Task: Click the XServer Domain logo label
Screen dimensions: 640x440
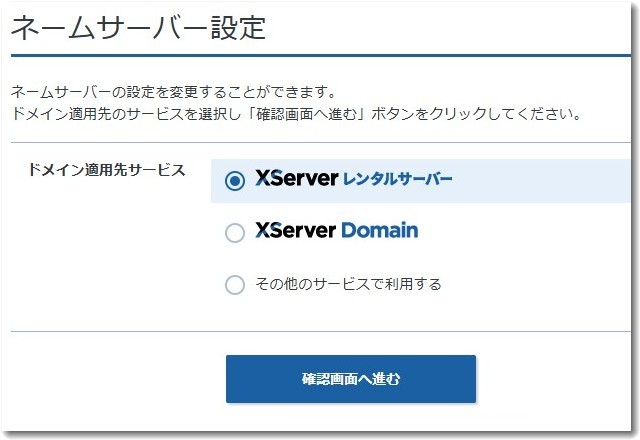Action: 337,230
